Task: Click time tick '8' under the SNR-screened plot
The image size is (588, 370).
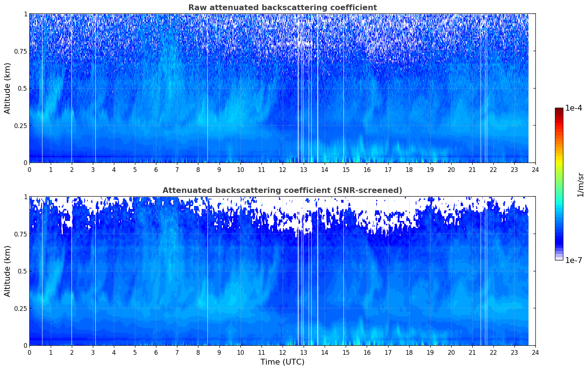Action: [x=198, y=352]
